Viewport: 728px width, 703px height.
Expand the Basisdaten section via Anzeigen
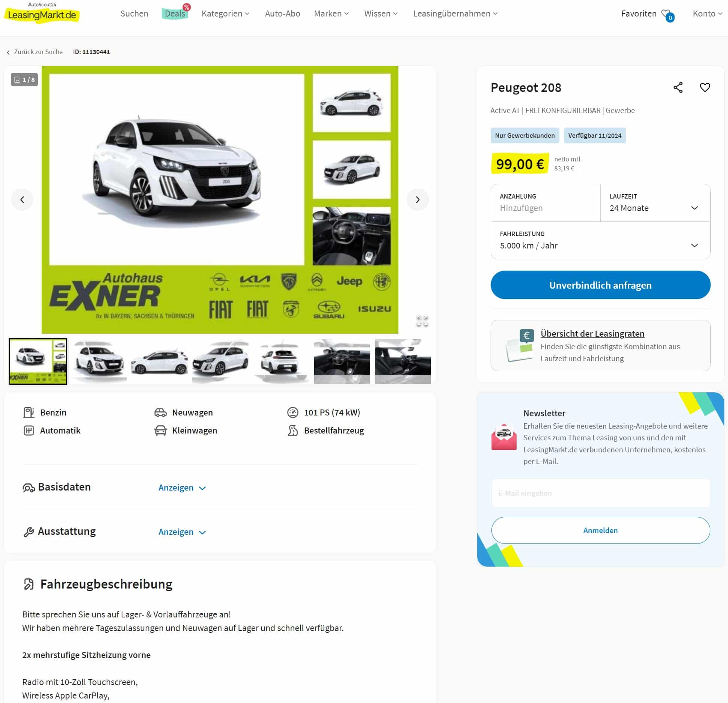(182, 488)
